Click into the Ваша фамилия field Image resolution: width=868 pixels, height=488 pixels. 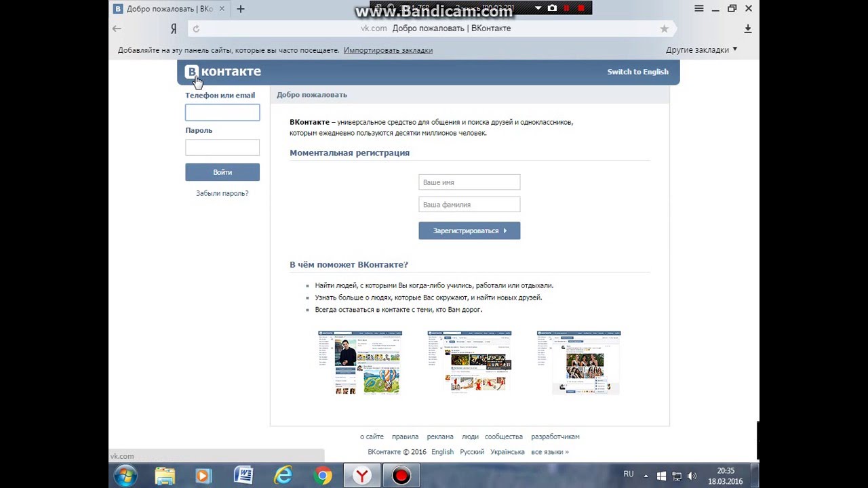(469, 205)
